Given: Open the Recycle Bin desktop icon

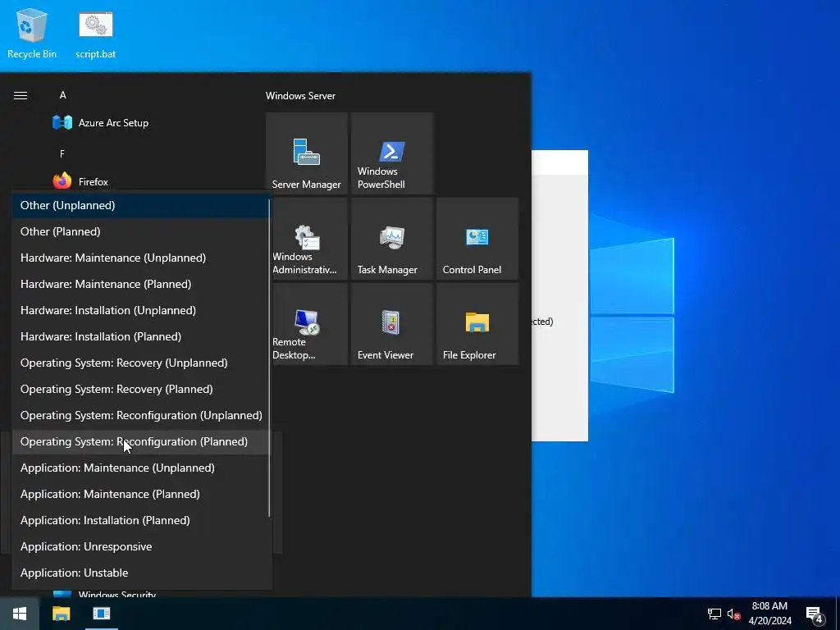Looking at the screenshot, I should click(32, 33).
